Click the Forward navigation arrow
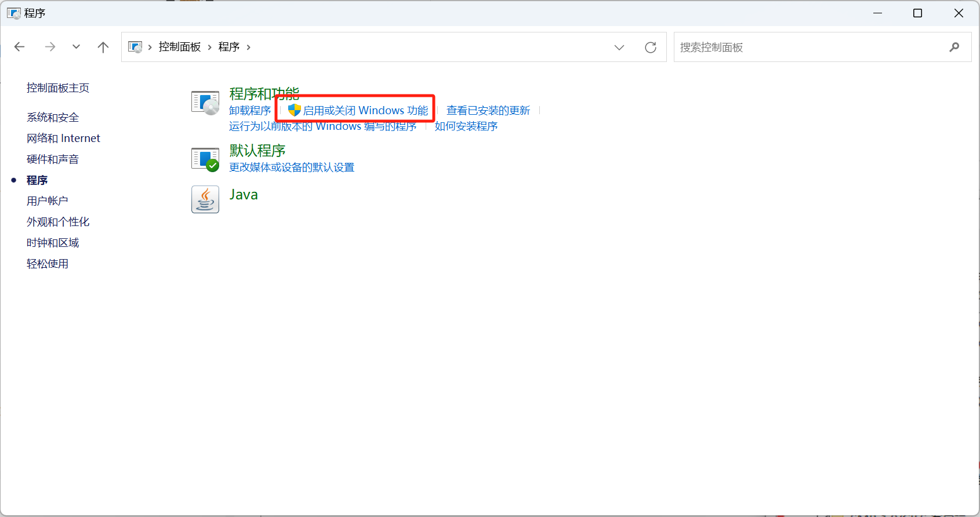Screen dimensions: 980x517 tap(50, 47)
